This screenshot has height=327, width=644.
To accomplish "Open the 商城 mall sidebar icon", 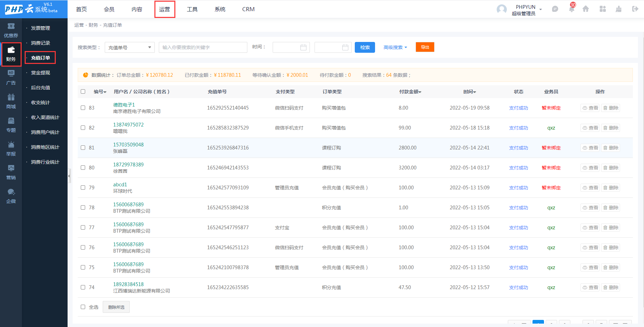I will coord(11,101).
